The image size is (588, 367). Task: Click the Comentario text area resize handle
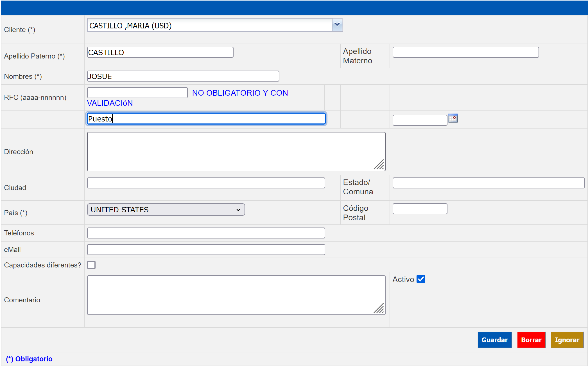(379, 308)
